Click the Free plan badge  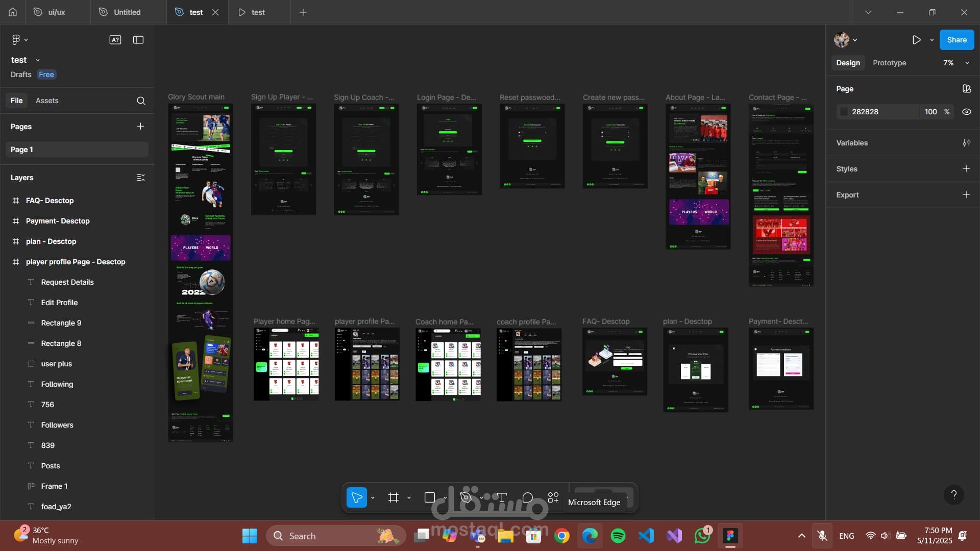[46, 74]
